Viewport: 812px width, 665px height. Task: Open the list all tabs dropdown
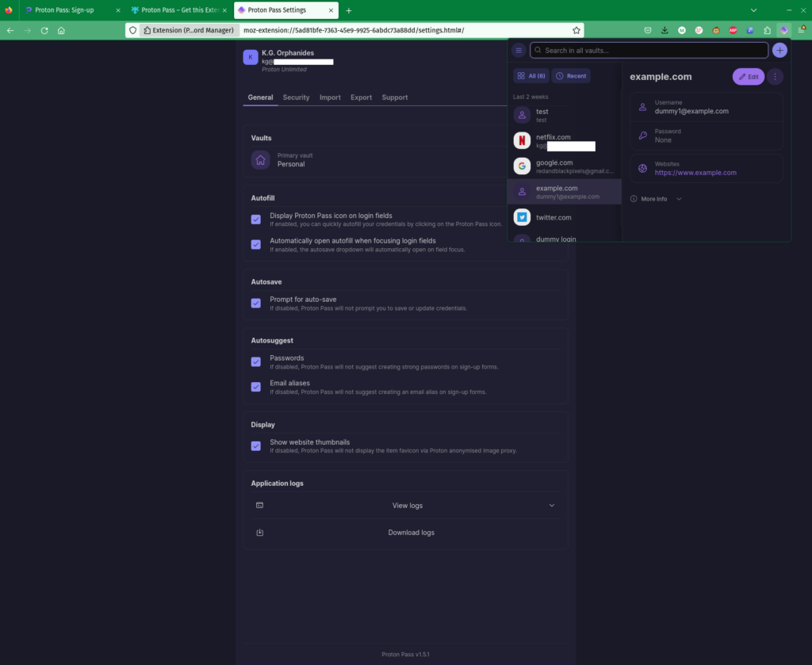coord(753,10)
